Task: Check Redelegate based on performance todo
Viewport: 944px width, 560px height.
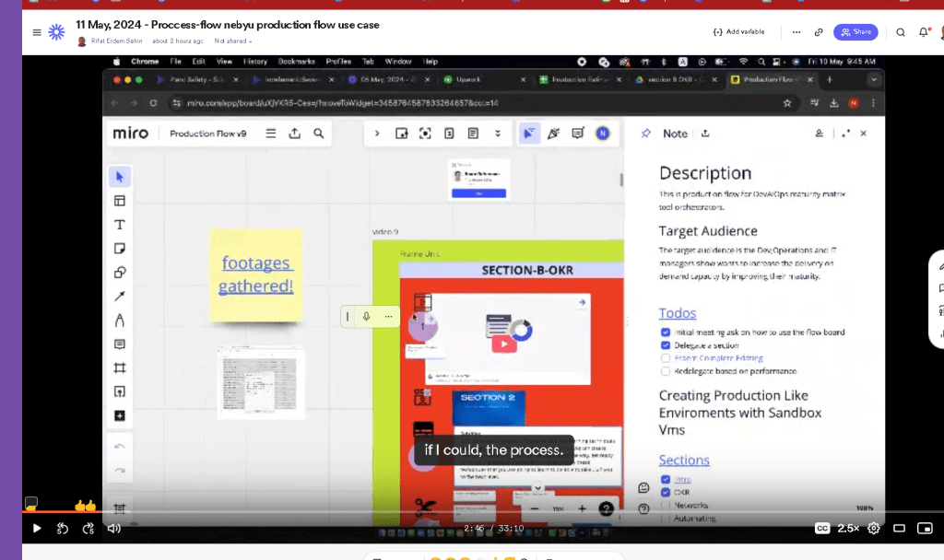Action: point(666,371)
